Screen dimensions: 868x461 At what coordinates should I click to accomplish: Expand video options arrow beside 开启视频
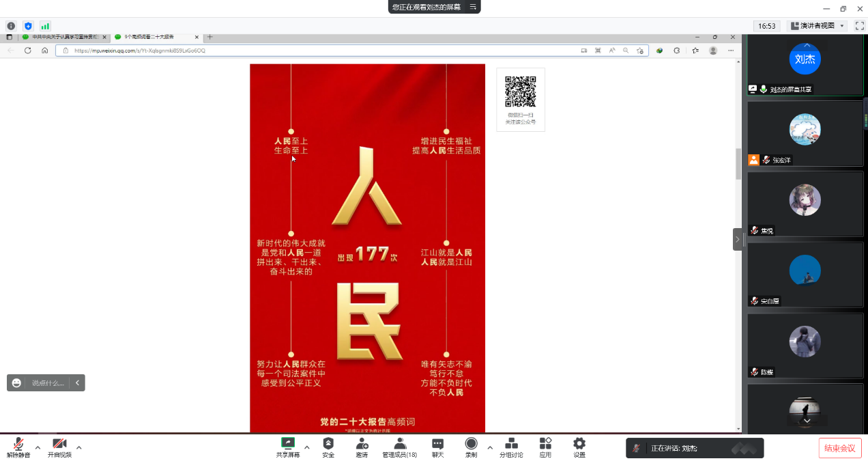click(79, 448)
